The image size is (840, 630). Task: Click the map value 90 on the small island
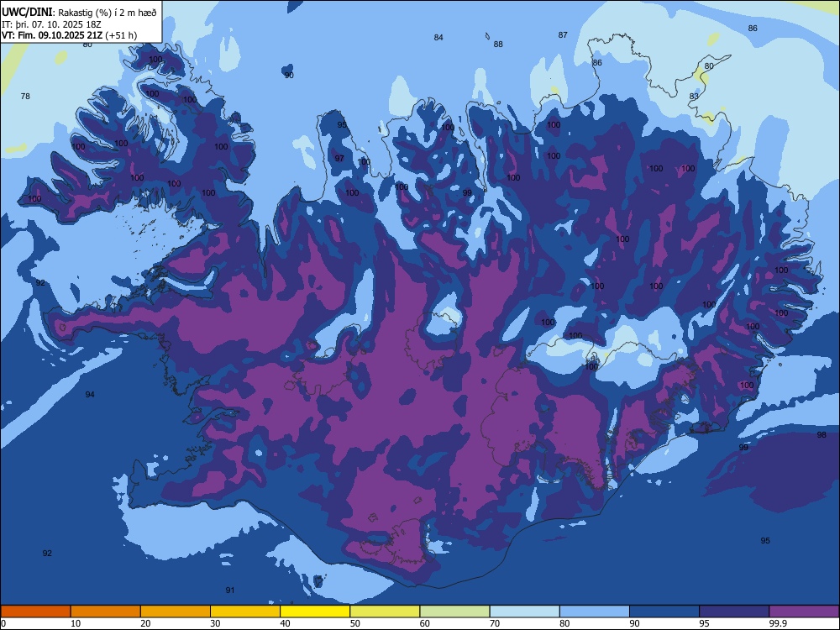[x=289, y=76]
